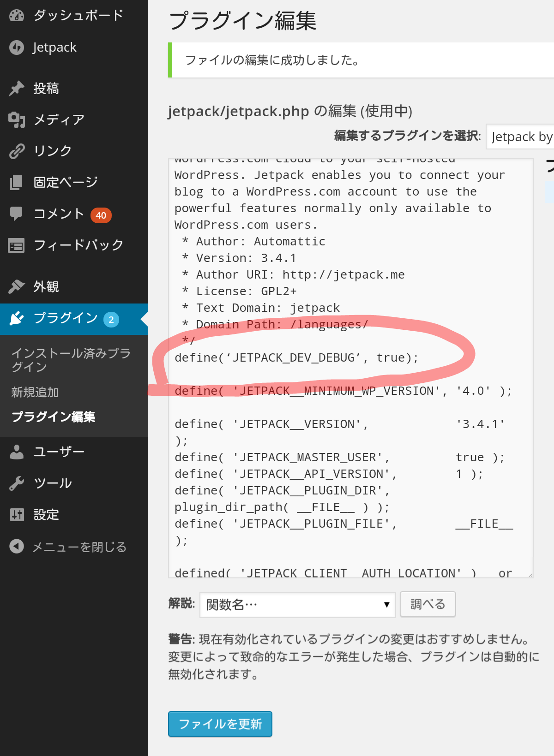Click the Text Domain: jetpack line
The width and height of the screenshot is (554, 756).
(x=261, y=308)
